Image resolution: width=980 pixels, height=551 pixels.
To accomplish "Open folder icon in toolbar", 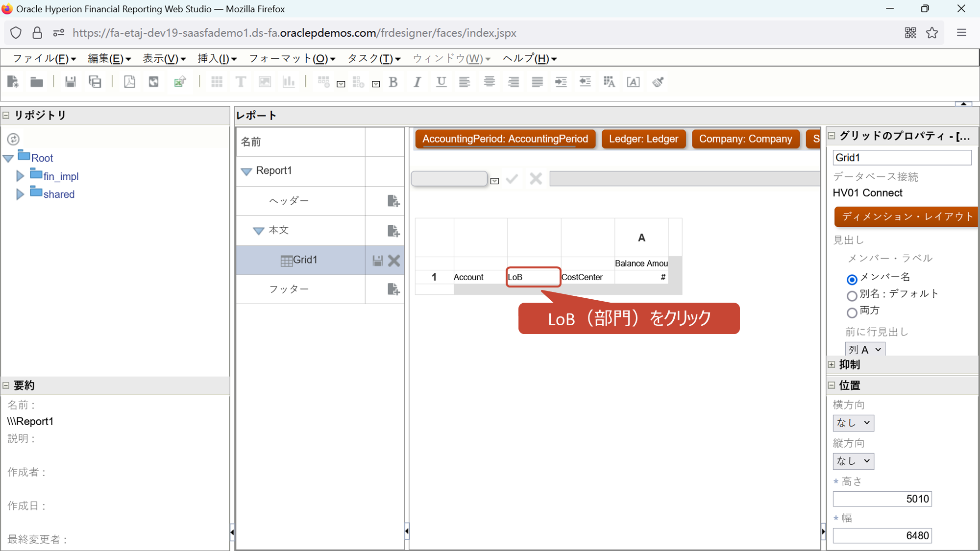I will pyautogui.click(x=37, y=82).
